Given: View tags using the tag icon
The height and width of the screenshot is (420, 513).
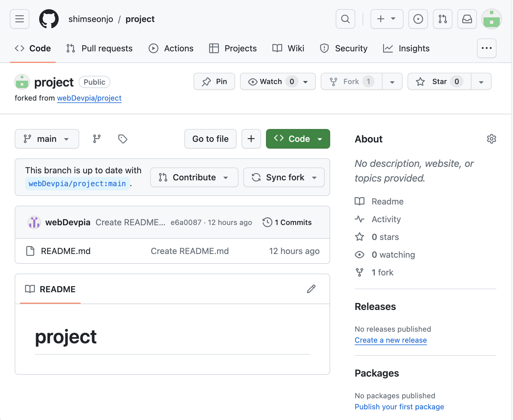Looking at the screenshot, I should 123,139.
